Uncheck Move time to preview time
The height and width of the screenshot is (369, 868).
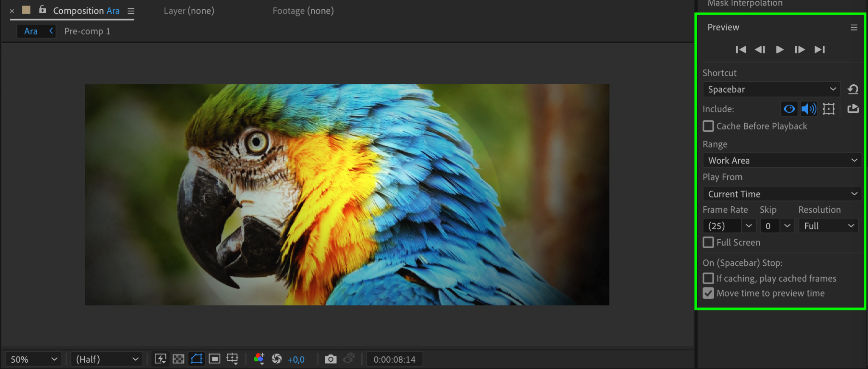click(708, 293)
